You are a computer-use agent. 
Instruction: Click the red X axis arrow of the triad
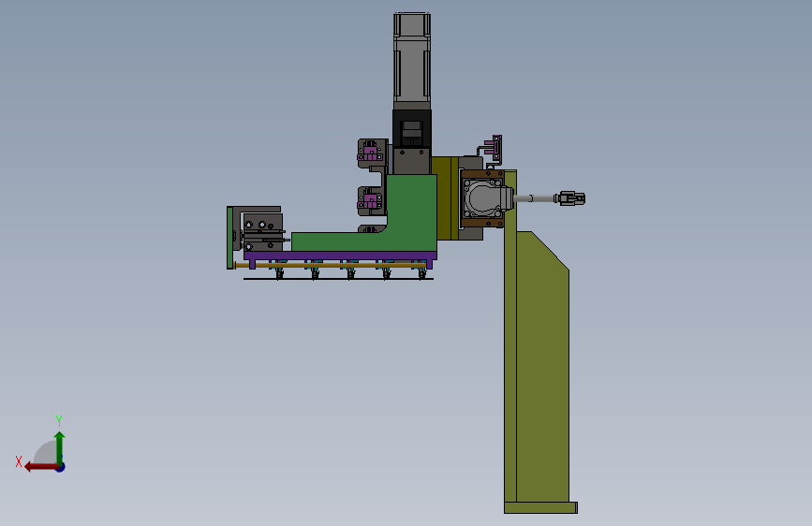point(40,467)
